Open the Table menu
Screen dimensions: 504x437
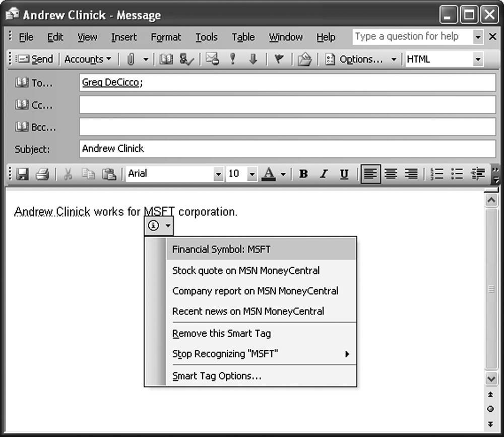pyautogui.click(x=243, y=37)
